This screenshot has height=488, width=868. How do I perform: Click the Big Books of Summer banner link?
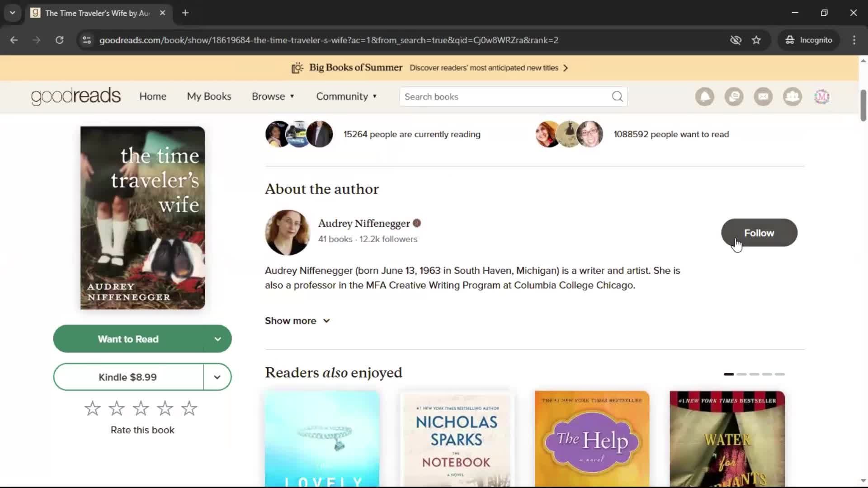pos(429,68)
